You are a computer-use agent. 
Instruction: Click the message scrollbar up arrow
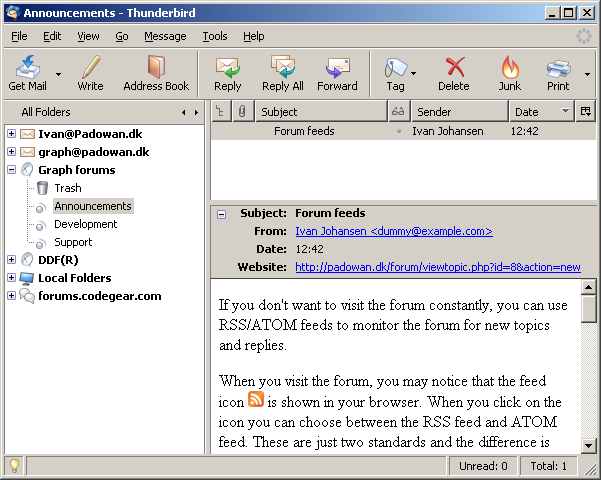588,287
